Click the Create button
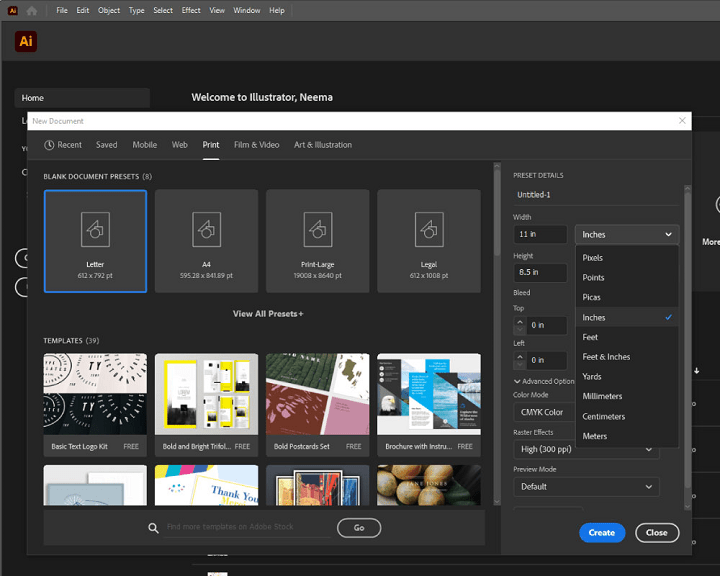The width and height of the screenshot is (720, 576). pyautogui.click(x=602, y=533)
